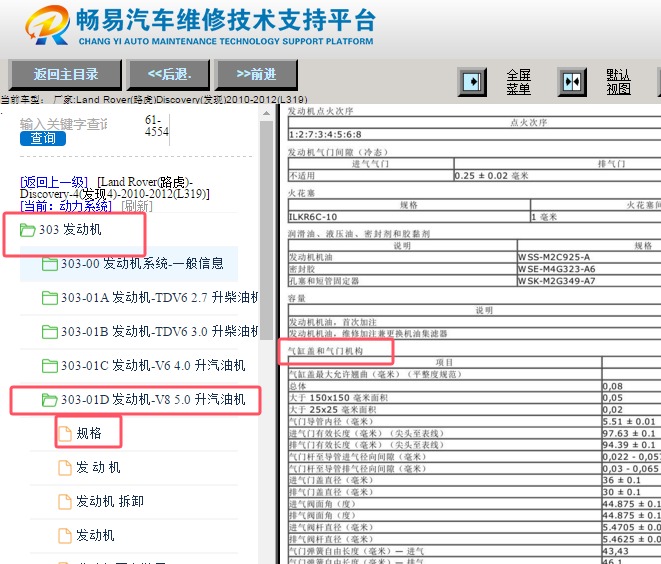Expand 303-00 发动机系统-一般信息 folder icon
Viewport: 661px width, 564px height.
click(x=50, y=264)
